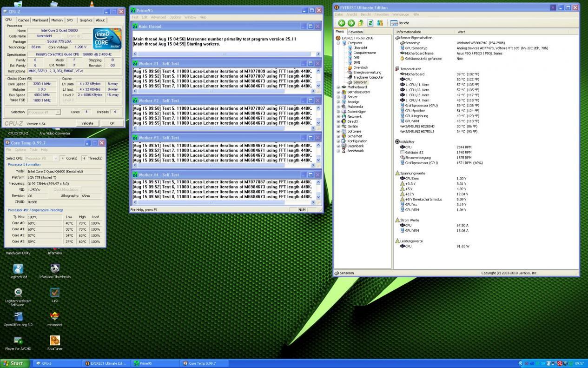The height and width of the screenshot is (368, 588).
Task: Click Worker #4 horizontal scrollbar in Prime95
Action: click(224, 202)
